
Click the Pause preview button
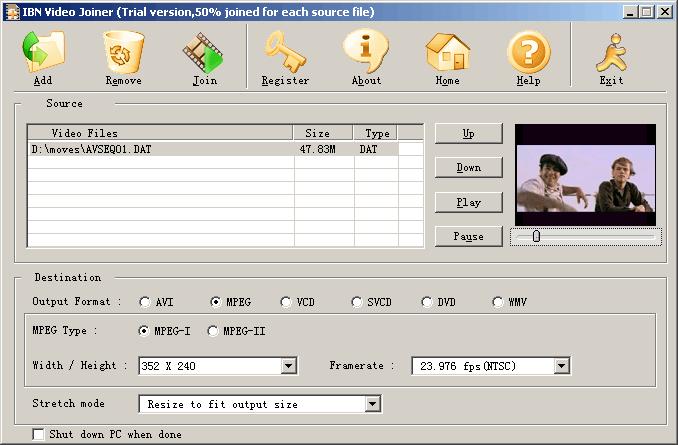(469, 236)
